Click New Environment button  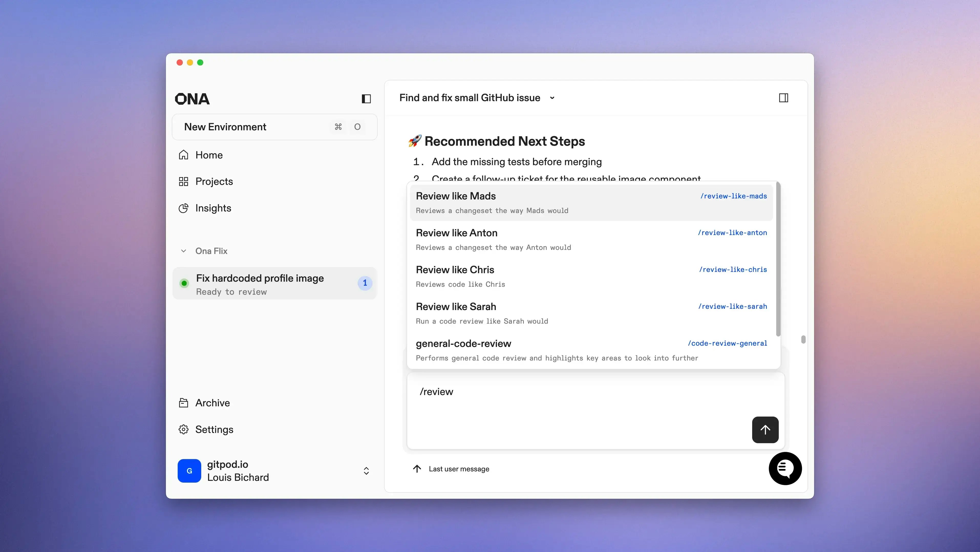274,127
